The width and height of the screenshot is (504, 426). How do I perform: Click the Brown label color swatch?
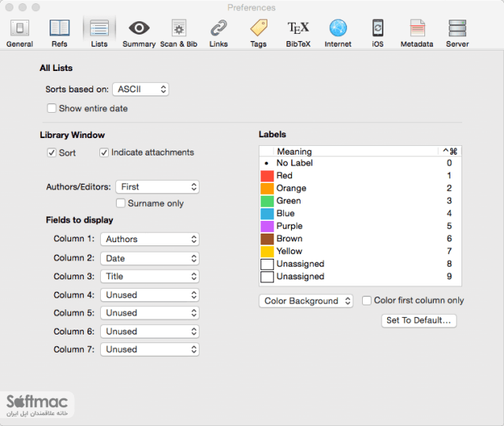pos(267,239)
